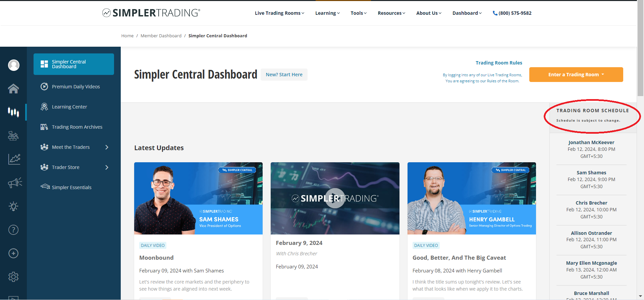This screenshot has width=644, height=300.
Task: Click the Trading Room Archives books icon
Action: tap(44, 127)
